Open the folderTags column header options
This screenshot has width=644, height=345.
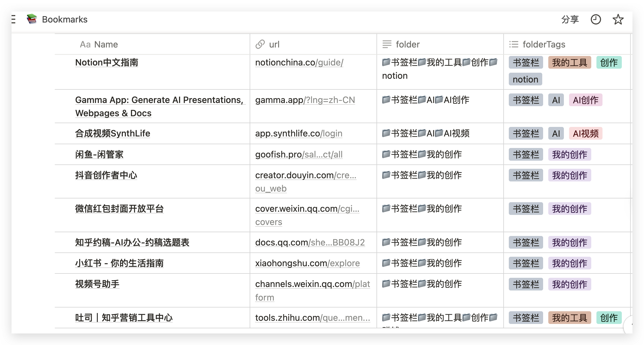coord(544,44)
